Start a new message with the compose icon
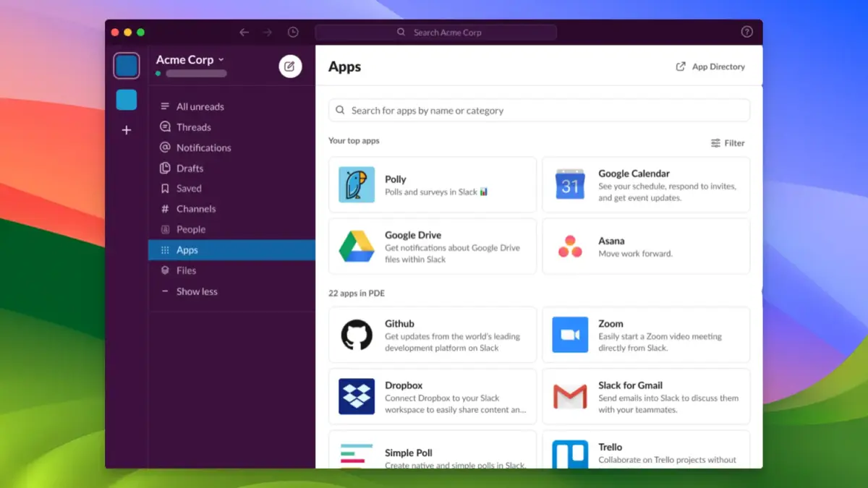 coord(289,66)
